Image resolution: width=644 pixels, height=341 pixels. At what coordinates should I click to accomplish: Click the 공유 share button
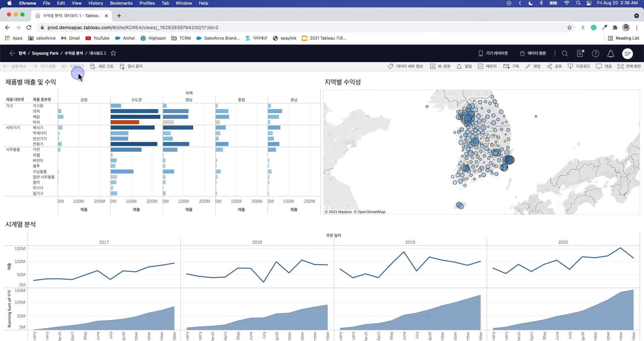[x=554, y=66]
